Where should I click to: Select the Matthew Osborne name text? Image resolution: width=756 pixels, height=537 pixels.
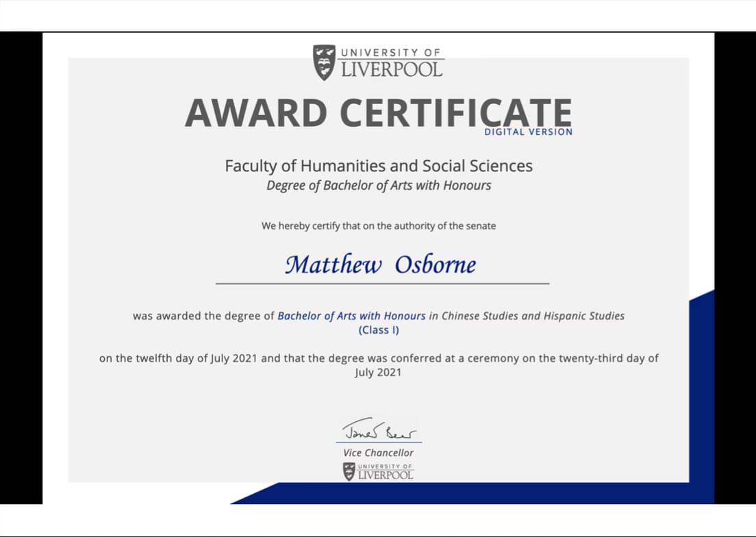click(x=381, y=264)
